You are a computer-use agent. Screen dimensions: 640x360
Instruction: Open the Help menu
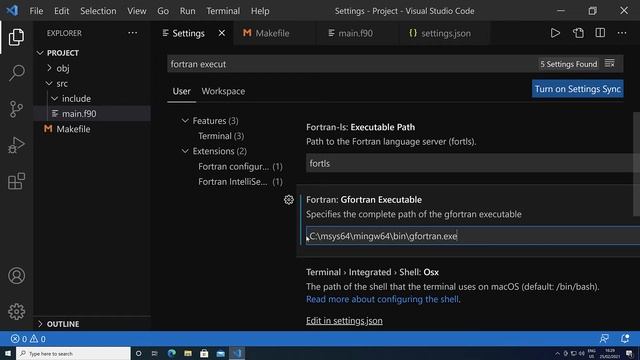(x=260, y=11)
